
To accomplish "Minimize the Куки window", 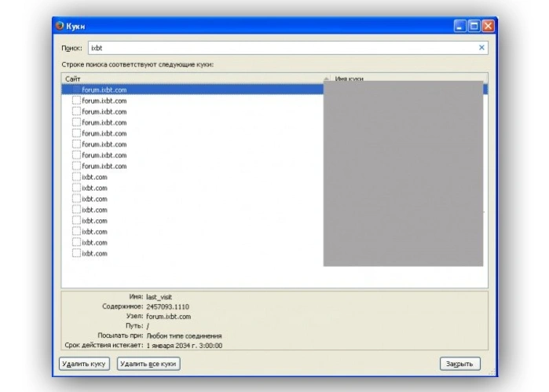I will 459,26.
